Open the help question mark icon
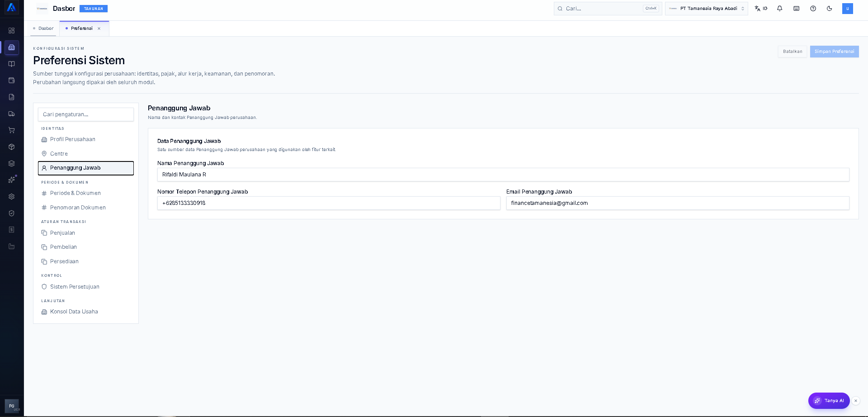The image size is (868, 417). (x=813, y=9)
